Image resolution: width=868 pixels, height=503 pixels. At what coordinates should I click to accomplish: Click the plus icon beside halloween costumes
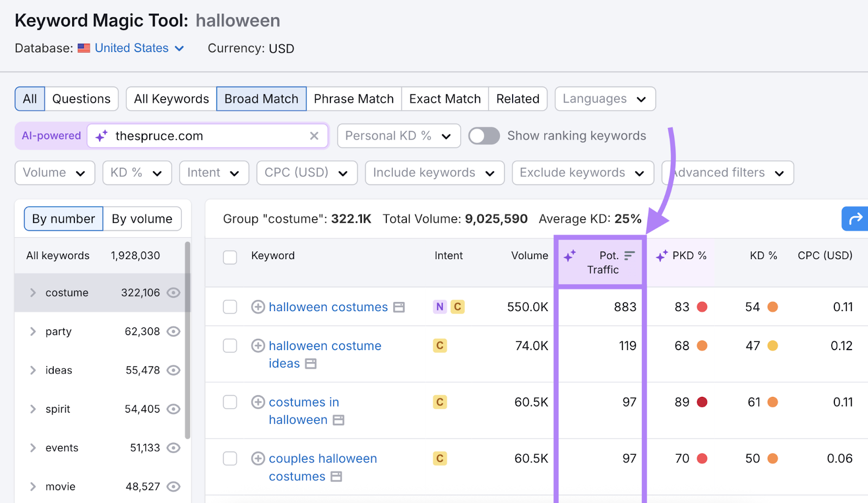tap(258, 307)
